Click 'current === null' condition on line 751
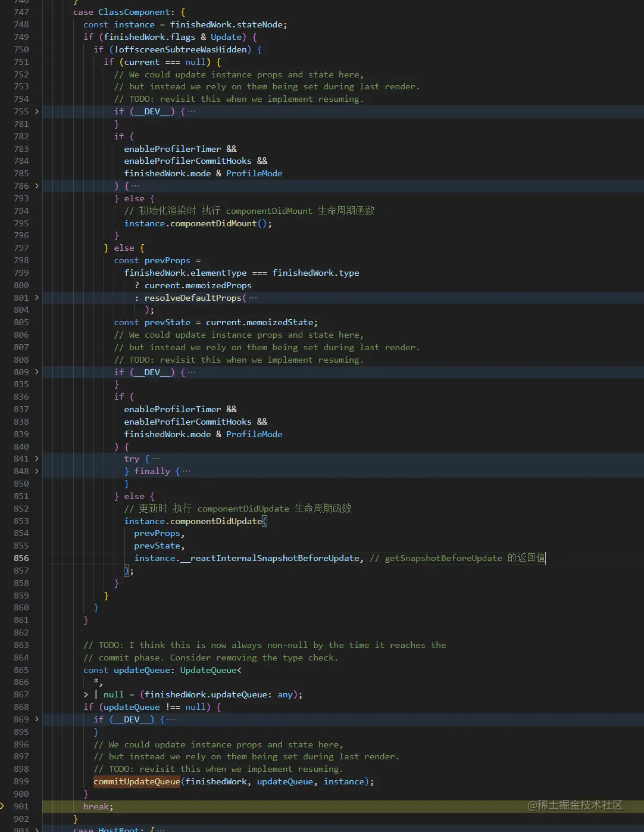Image resolution: width=644 pixels, height=832 pixels. (165, 62)
